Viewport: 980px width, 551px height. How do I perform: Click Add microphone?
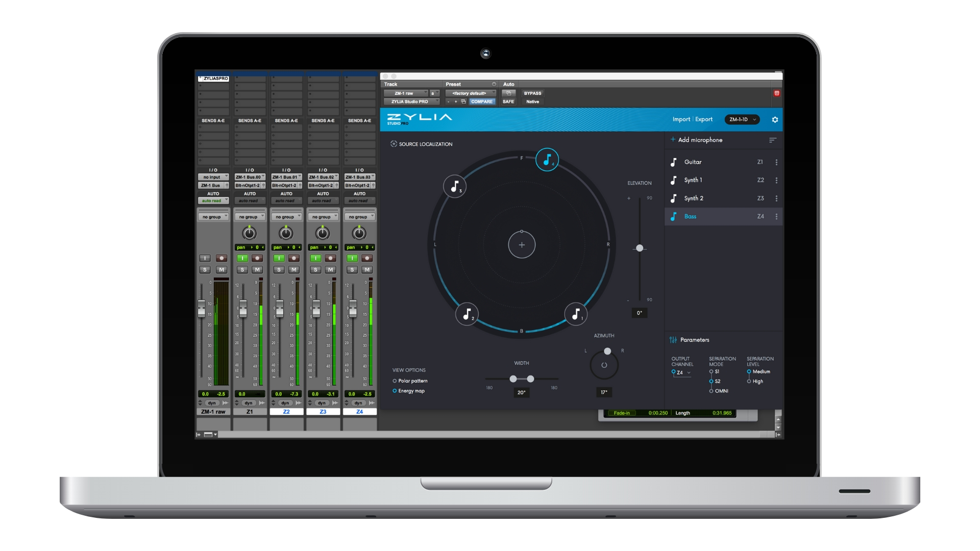(x=700, y=140)
